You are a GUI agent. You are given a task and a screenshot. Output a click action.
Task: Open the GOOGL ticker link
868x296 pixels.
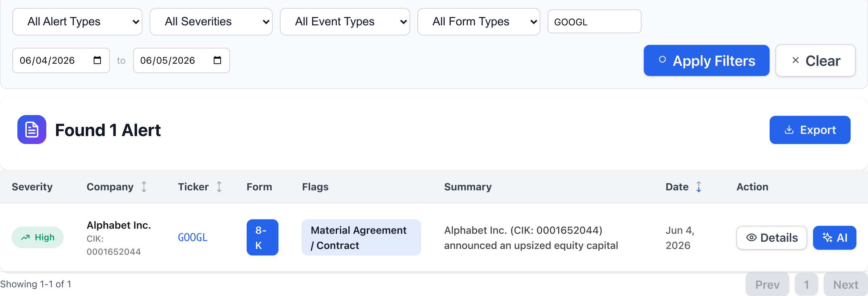point(193,237)
